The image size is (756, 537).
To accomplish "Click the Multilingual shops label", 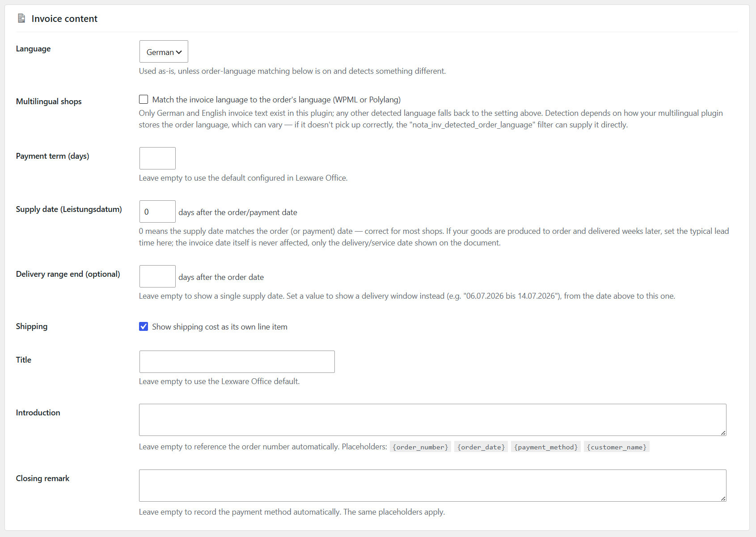I will tap(49, 101).
